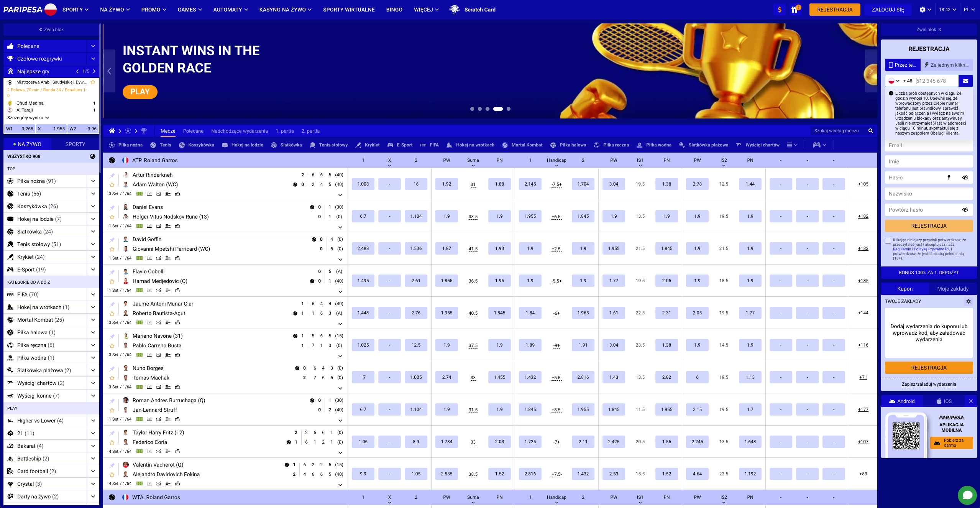Favorite Artur Rinderkneh match with star
980x508 pixels.
click(x=112, y=185)
